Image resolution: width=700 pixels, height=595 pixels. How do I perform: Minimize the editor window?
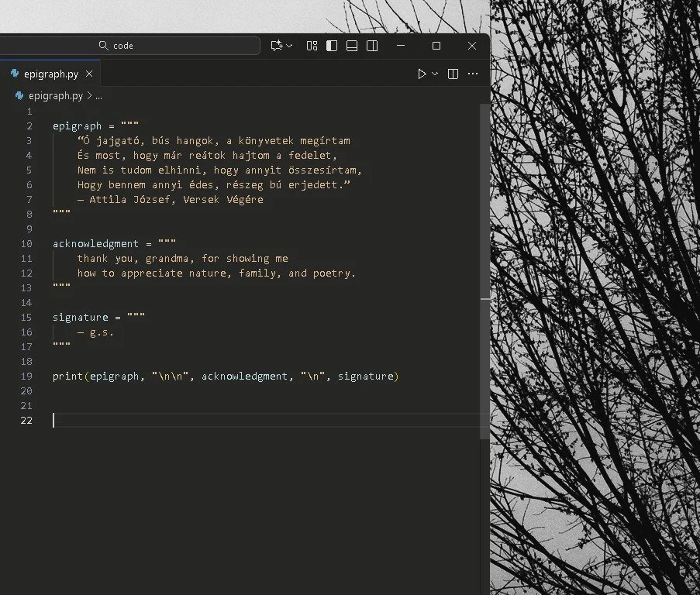401,46
